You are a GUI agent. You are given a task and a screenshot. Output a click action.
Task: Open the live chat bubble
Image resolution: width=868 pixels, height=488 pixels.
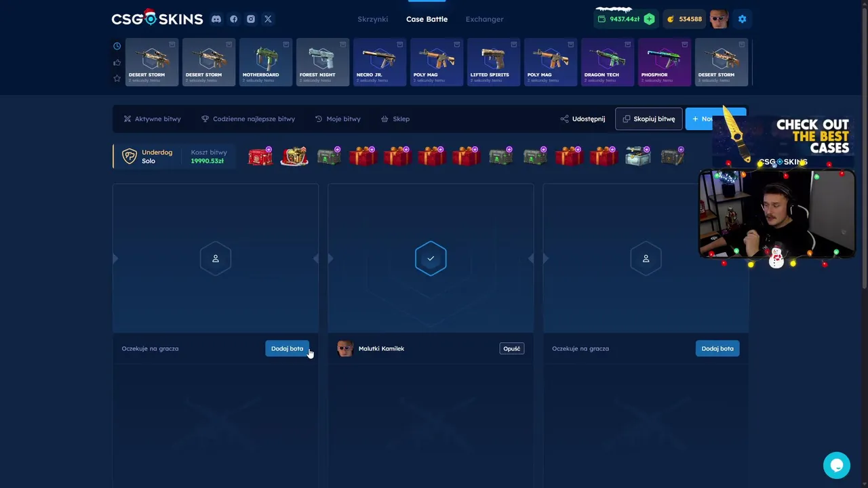coord(837,466)
